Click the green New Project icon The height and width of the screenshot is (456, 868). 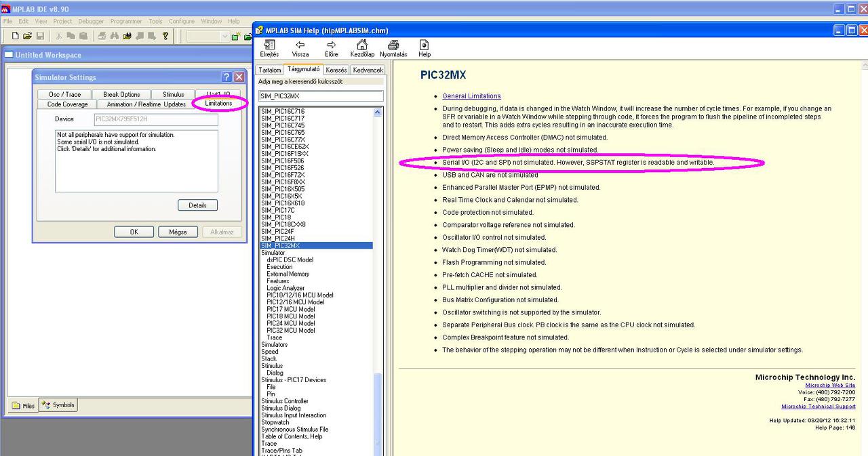pos(236,36)
